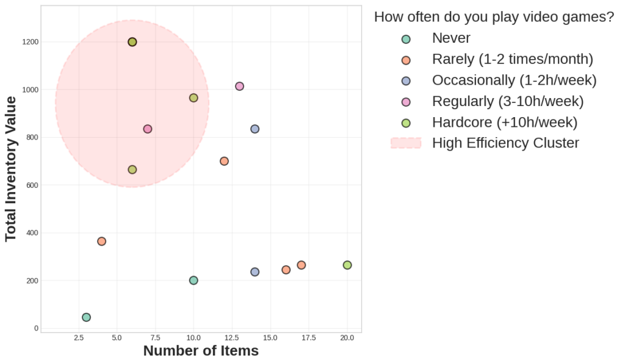This screenshot has height=364, width=625.
Task: Click the lowest Never point near 3 items
Action: click(87, 317)
